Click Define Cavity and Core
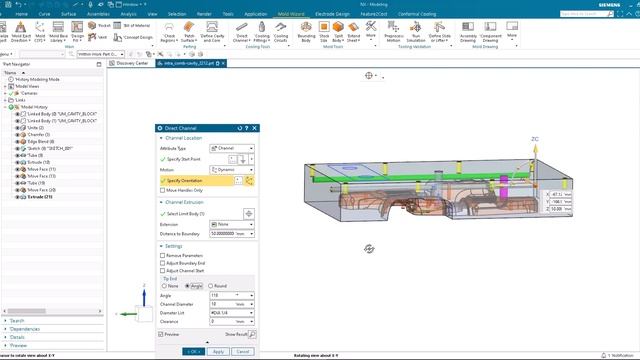The height and width of the screenshot is (360, 640). 212,32
